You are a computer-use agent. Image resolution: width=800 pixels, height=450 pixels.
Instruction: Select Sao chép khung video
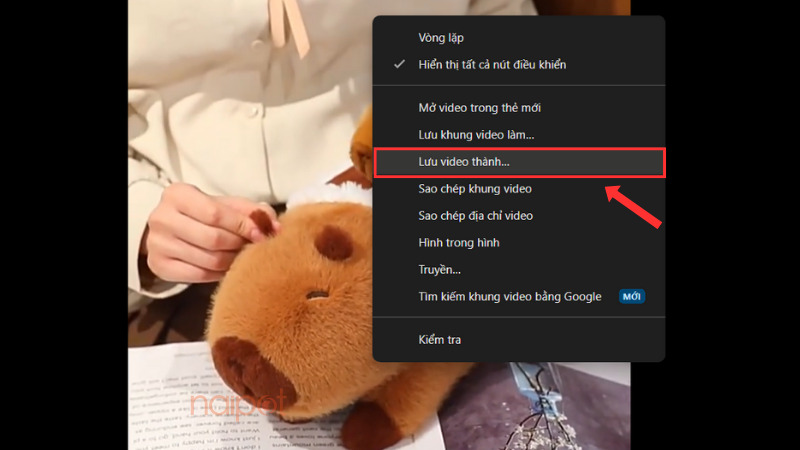coord(474,189)
